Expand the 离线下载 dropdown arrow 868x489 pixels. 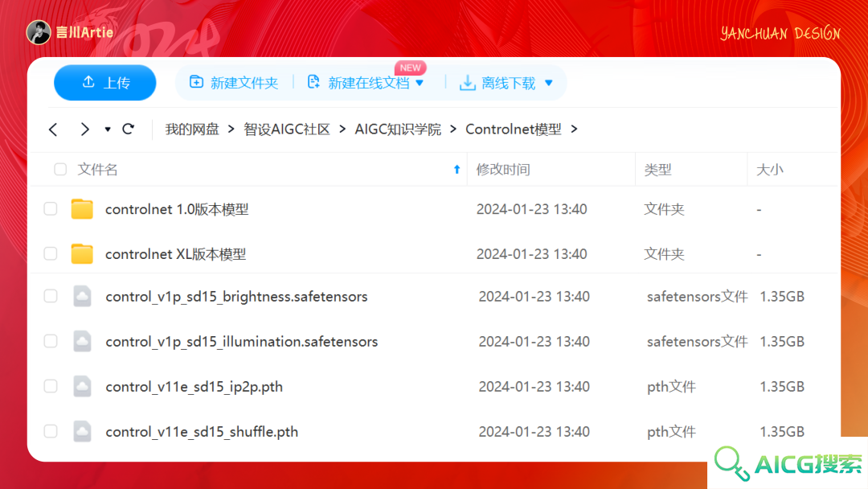[549, 83]
